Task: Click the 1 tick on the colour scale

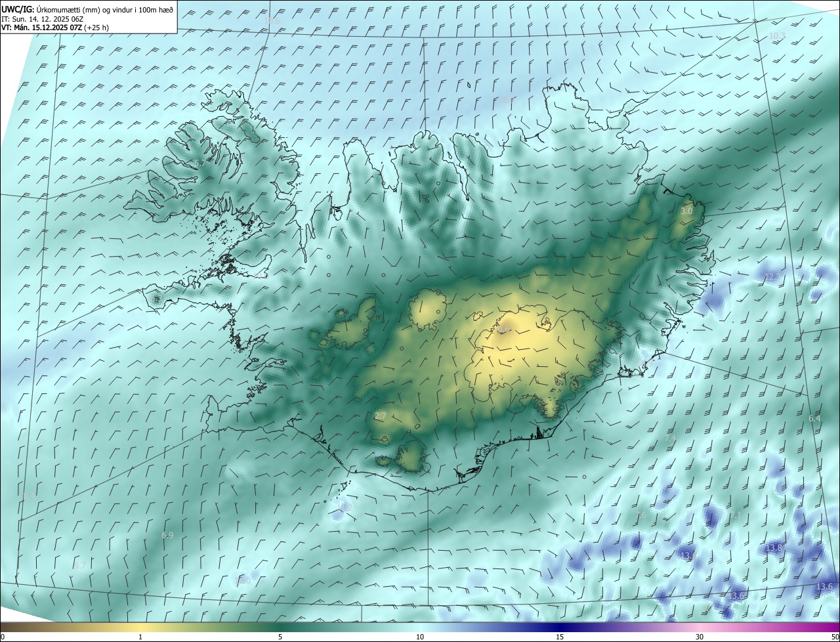Action: click(x=140, y=637)
